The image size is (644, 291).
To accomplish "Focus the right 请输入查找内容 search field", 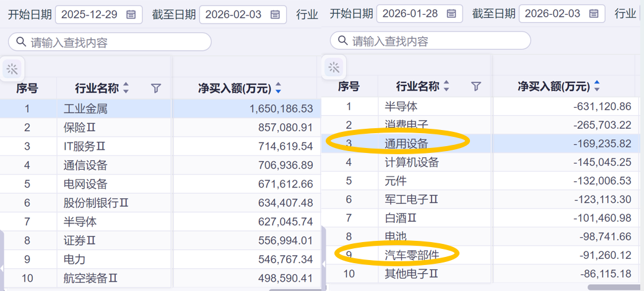I will point(430,41).
